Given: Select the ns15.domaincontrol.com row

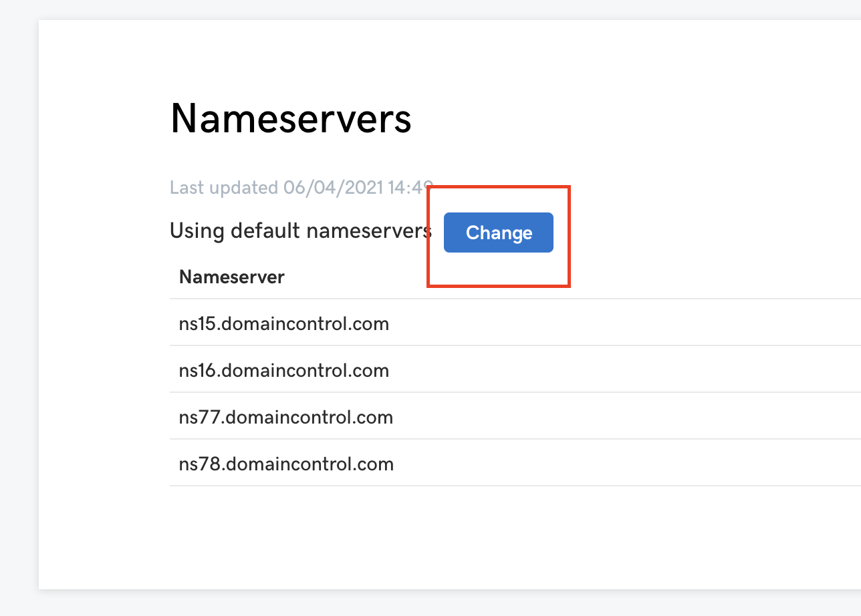Looking at the screenshot, I should tap(284, 324).
